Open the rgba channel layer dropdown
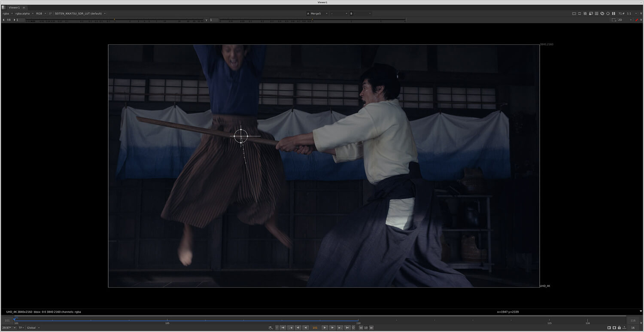Viewport: 644px width, 332px height. tap(7, 13)
